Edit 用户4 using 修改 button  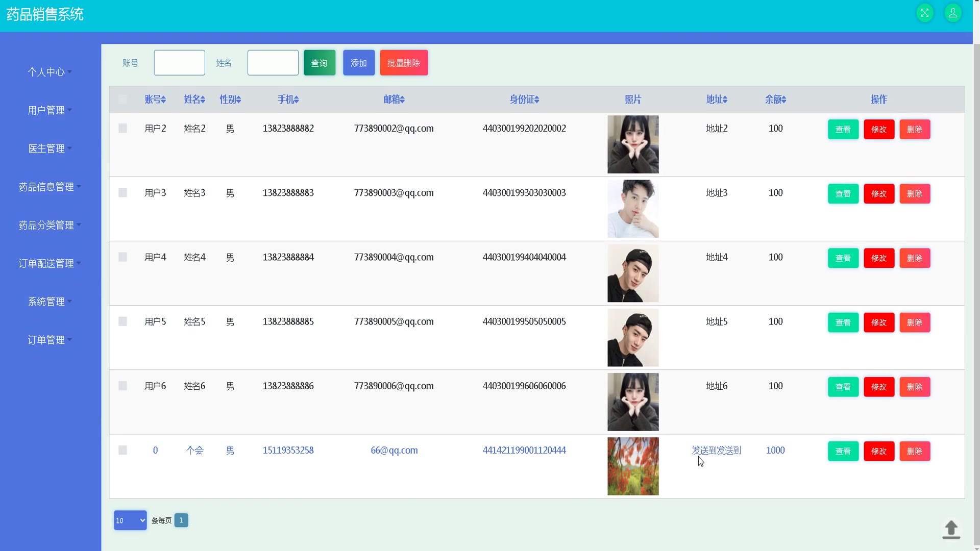click(x=879, y=258)
